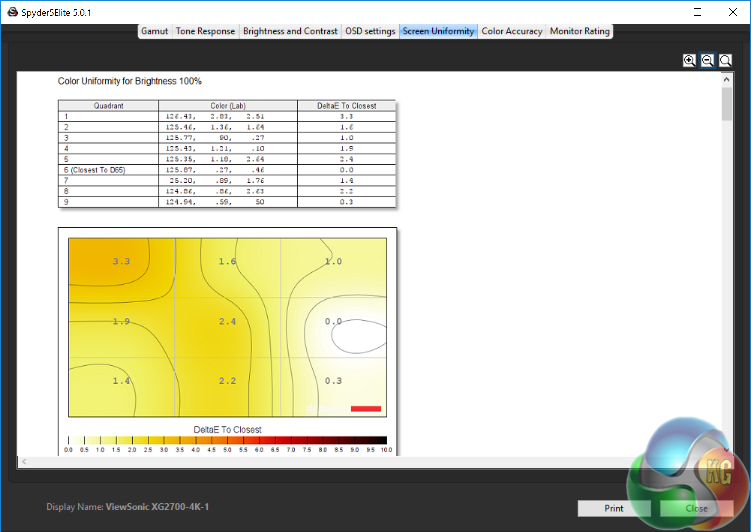
Task: Switch to the Color Accuracy tab
Action: (512, 31)
